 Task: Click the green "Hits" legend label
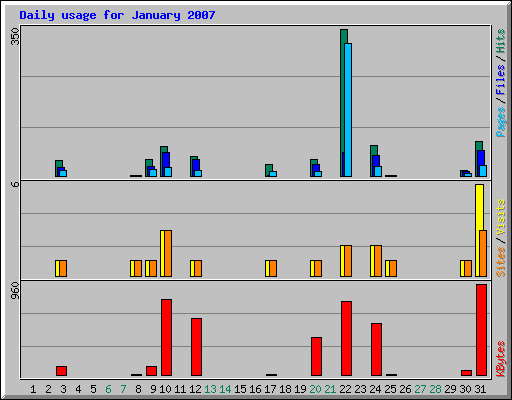501,41
